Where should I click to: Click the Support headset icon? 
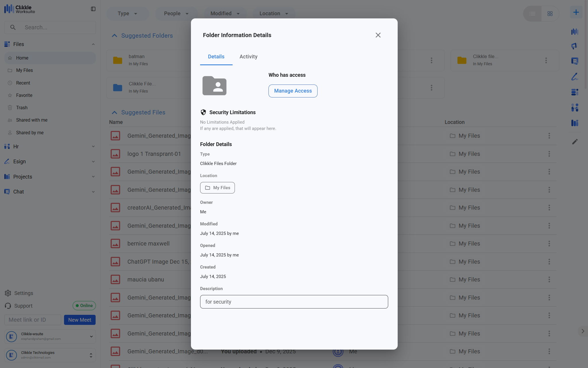[8, 306]
